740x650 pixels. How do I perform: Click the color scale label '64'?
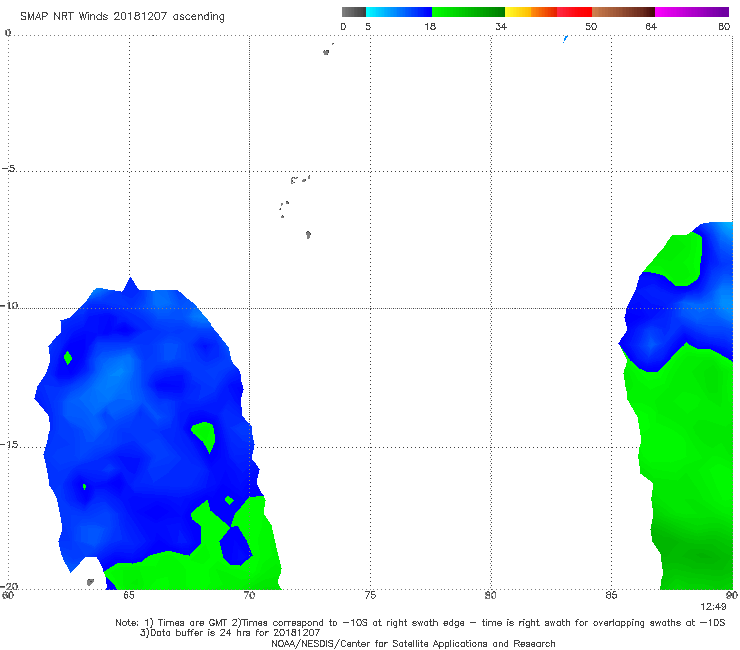(651, 26)
